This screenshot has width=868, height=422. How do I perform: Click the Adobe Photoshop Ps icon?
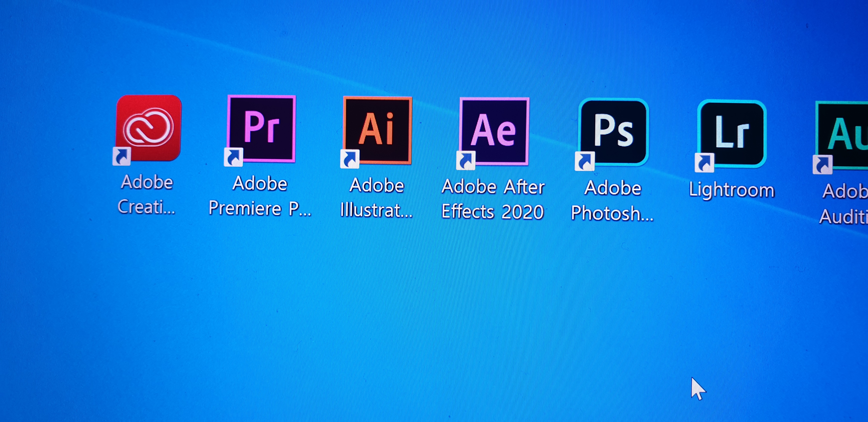(x=613, y=132)
